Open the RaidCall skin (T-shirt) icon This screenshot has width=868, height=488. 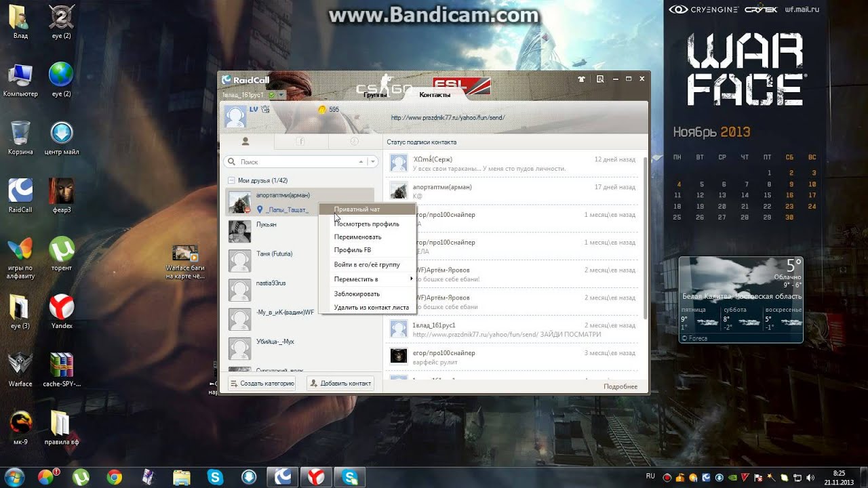pos(581,79)
